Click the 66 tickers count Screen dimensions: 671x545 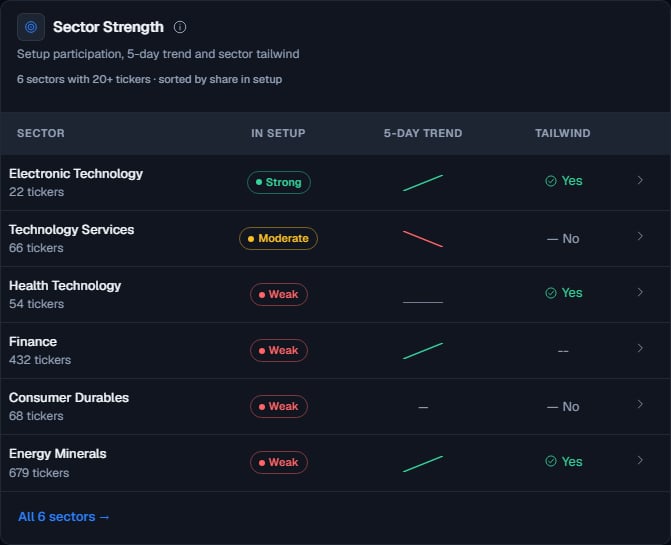coord(36,248)
